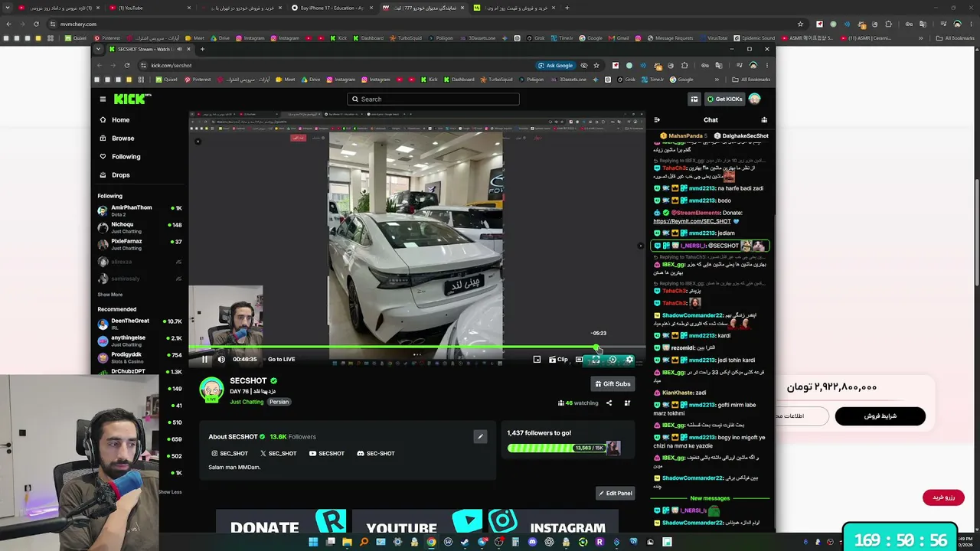Open PixieFarnaz followed channel

click(x=139, y=244)
